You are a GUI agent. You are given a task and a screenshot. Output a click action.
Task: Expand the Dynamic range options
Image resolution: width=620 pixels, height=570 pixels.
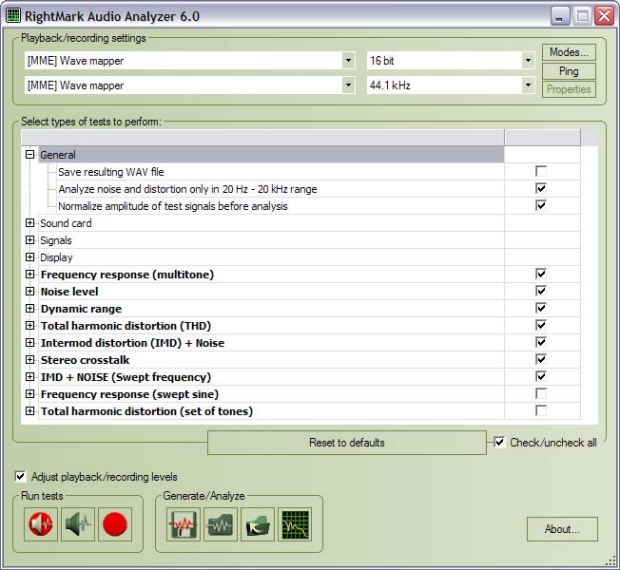pos(30,308)
